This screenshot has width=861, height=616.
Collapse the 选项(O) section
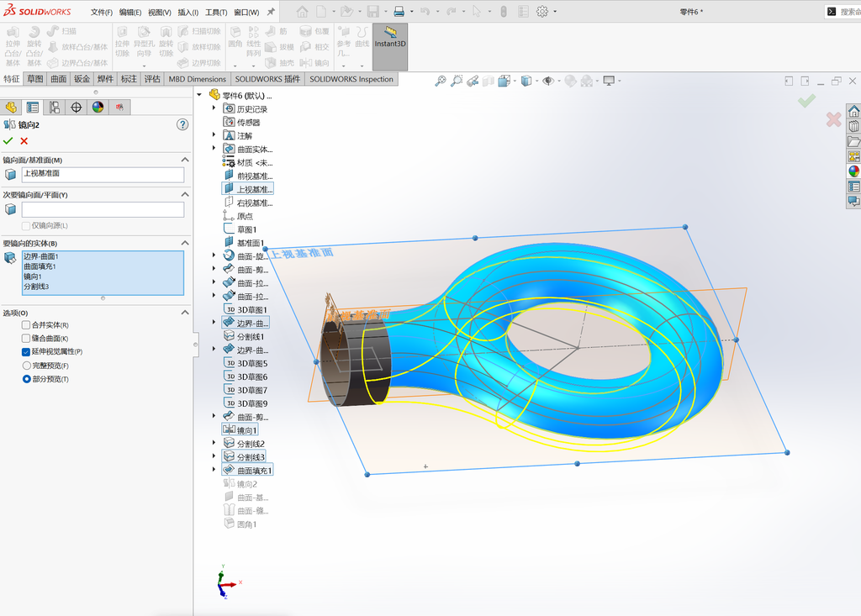tap(185, 313)
